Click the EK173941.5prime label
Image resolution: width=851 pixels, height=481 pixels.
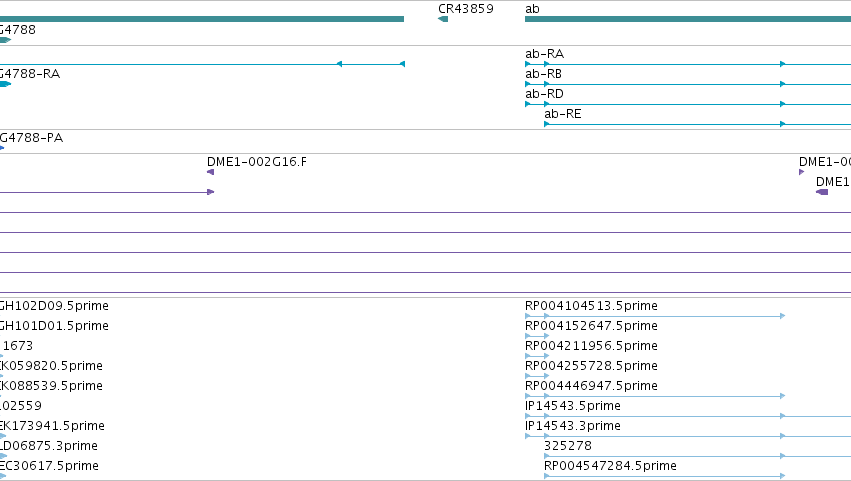coord(52,426)
